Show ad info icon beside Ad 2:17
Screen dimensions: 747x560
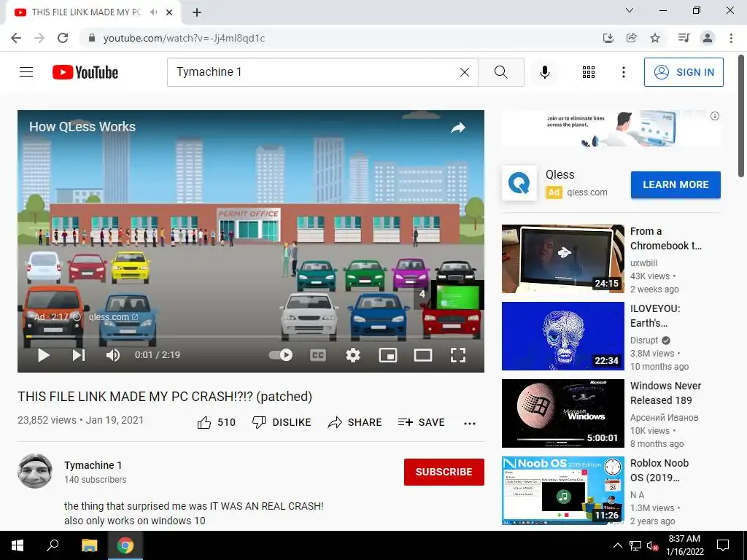click(x=76, y=317)
